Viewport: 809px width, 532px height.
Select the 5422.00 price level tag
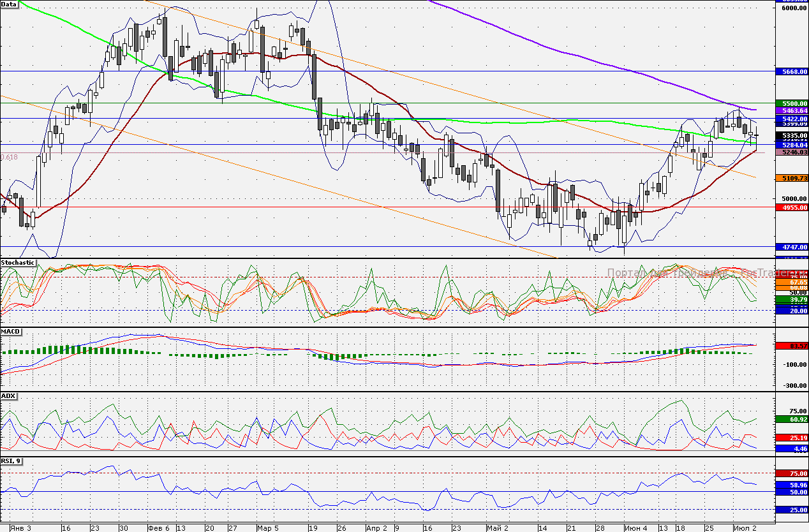[x=792, y=119]
